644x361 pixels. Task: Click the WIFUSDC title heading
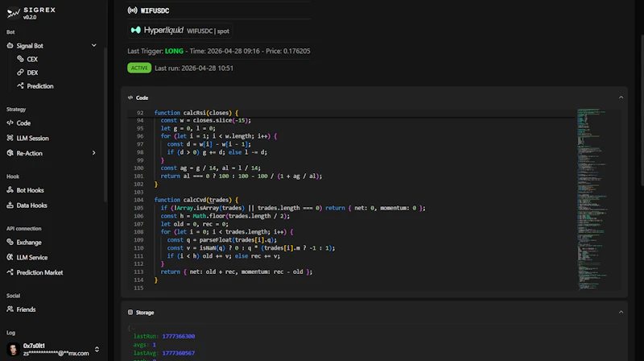(x=155, y=10)
